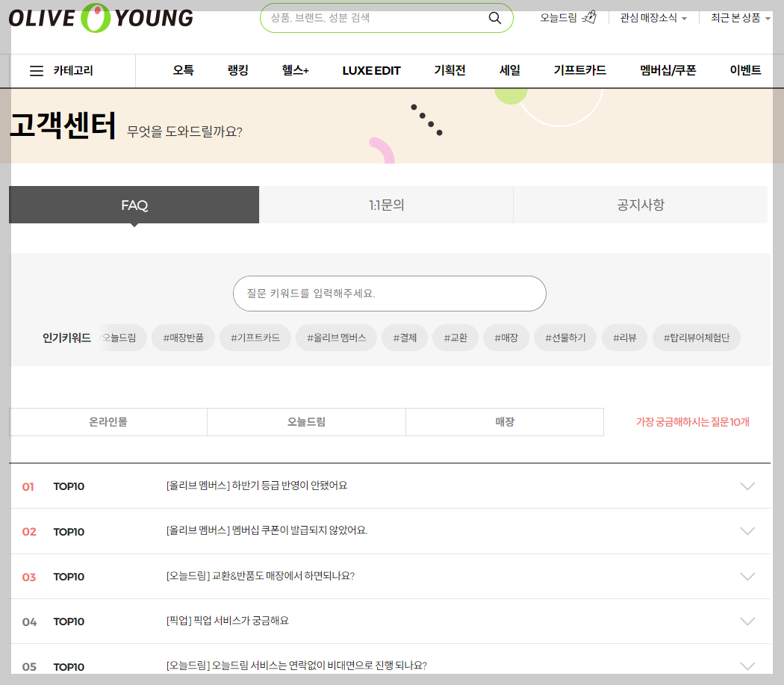Open question 하반기 등급 반영이 안됐어요
This screenshot has height=685, width=784.
point(257,486)
